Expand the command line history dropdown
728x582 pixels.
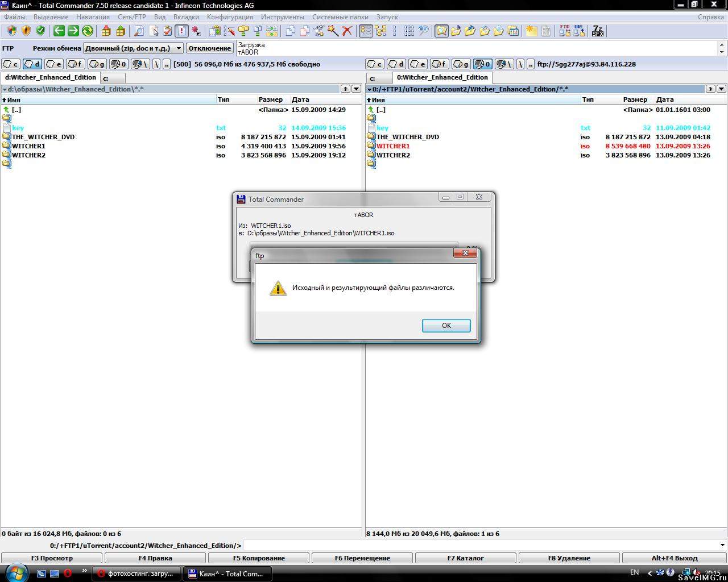[722, 546]
